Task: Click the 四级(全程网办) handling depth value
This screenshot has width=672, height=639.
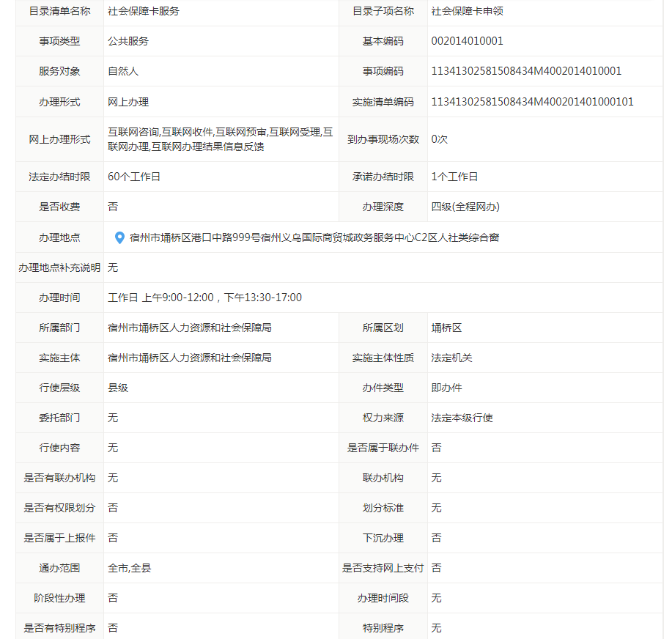Action: pyautogui.click(x=465, y=207)
